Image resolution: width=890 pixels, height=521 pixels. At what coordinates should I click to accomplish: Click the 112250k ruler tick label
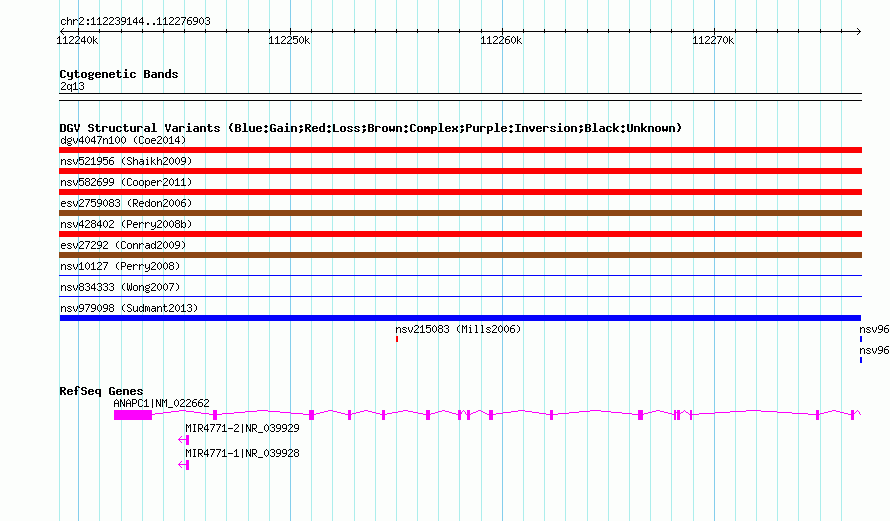pos(289,40)
